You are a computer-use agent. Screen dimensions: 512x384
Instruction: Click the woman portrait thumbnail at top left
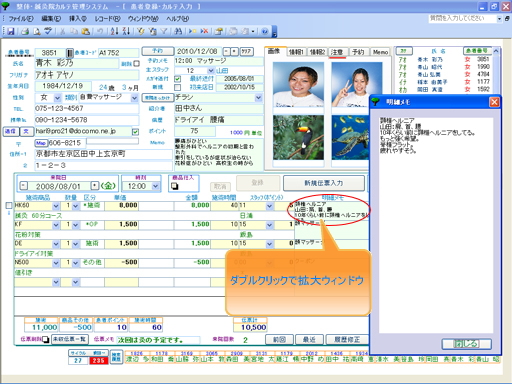[298, 84]
